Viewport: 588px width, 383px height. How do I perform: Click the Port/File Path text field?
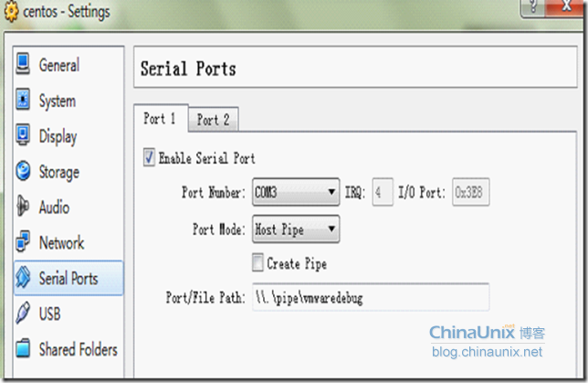pos(371,297)
